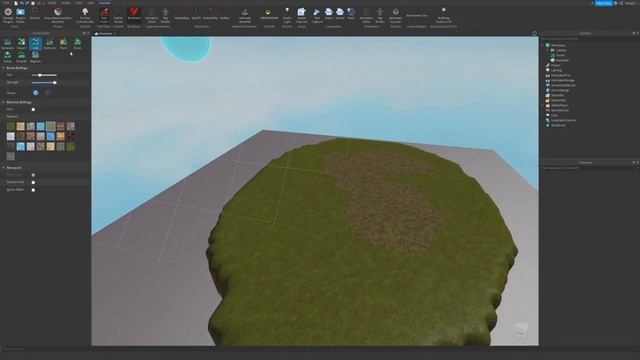Select ReplicatedStorage in the Explorer

[563, 80]
